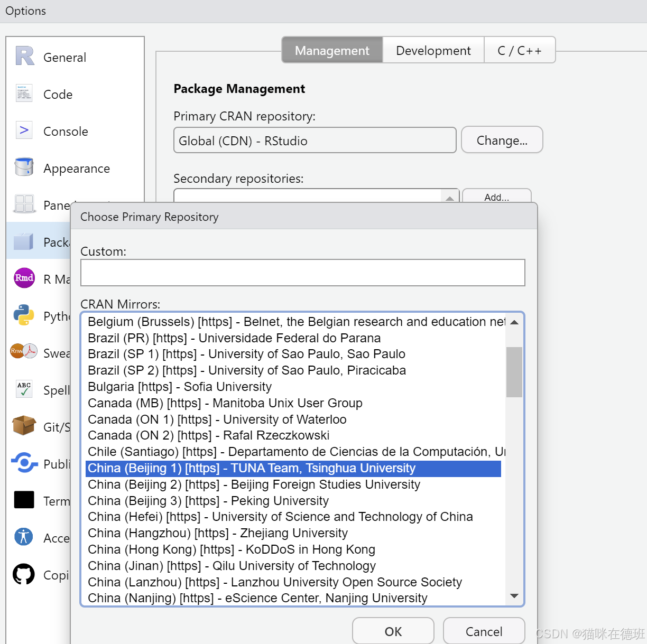Image resolution: width=647 pixels, height=644 pixels.
Task: Select China (Beijing 2) Beijing Foreign Studies
Action: coord(293,484)
